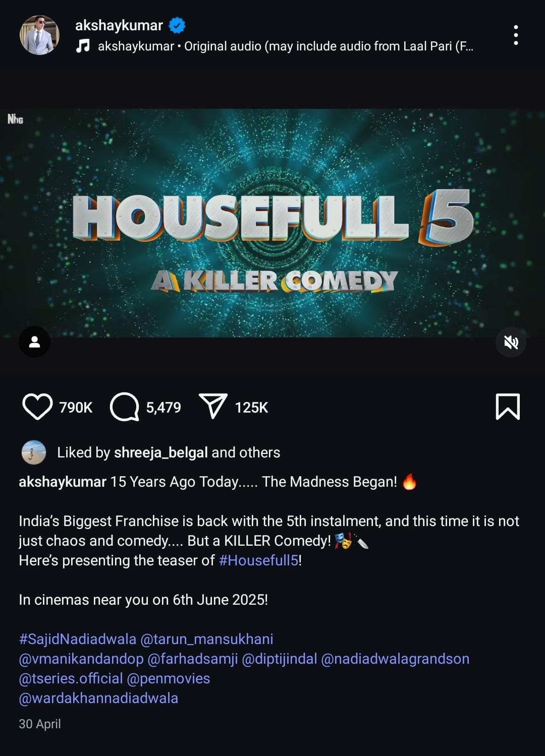Open the #SajidNadiadwala hashtag
This screenshot has height=756, width=545.
(x=78, y=639)
